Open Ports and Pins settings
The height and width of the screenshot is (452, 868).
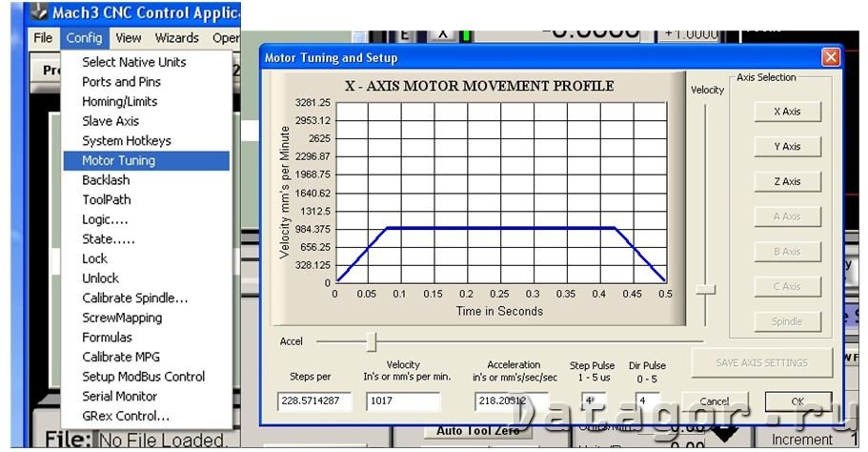click(146, 82)
